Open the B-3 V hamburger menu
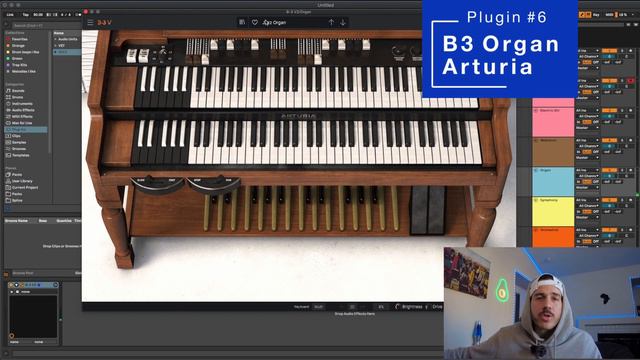 tap(90, 22)
